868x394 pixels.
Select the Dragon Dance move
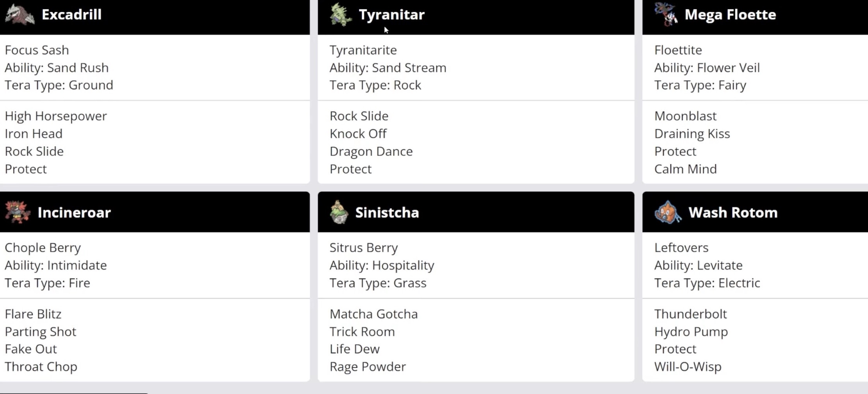(371, 151)
